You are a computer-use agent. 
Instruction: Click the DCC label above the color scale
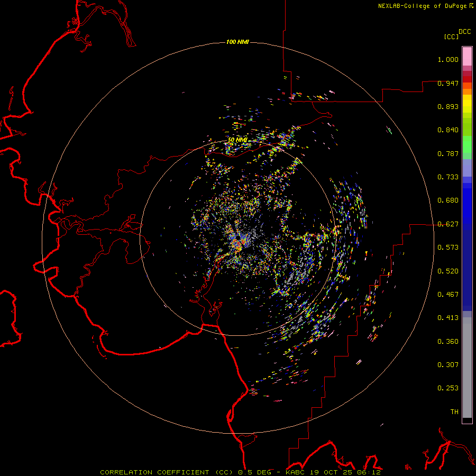pos(465,32)
